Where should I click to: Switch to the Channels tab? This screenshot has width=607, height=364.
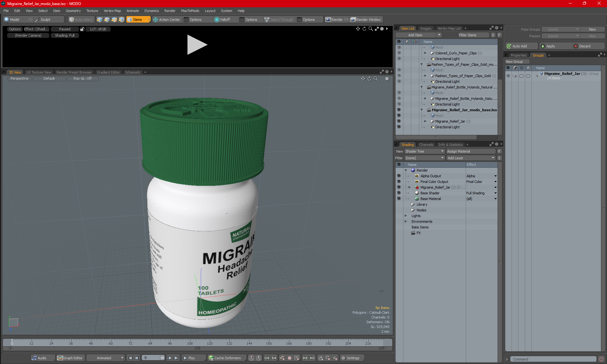pos(426,145)
